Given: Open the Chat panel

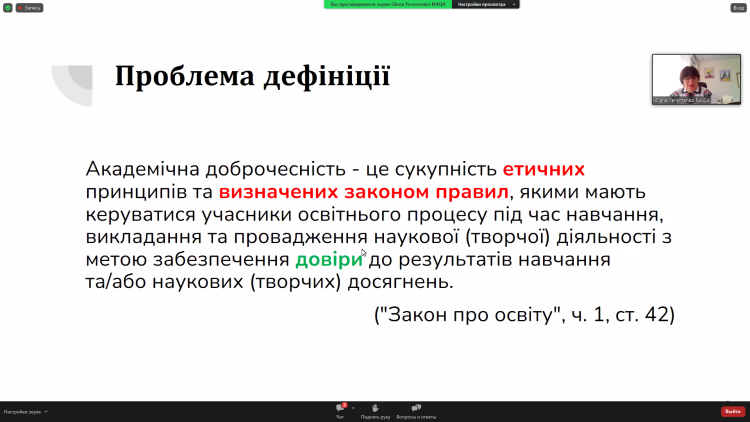Looking at the screenshot, I should (x=340, y=409).
